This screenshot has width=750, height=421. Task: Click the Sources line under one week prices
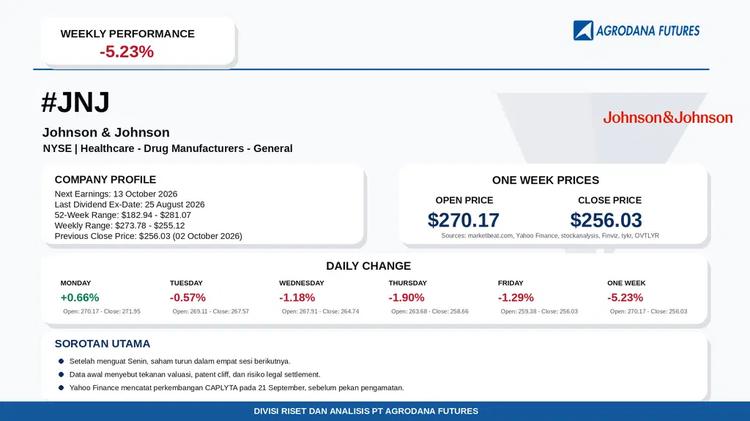point(550,236)
